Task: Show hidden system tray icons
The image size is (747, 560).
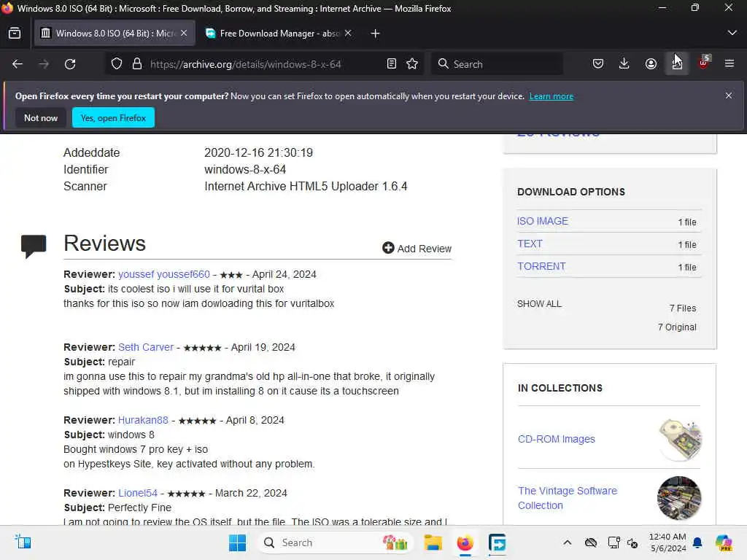Action: tap(567, 542)
